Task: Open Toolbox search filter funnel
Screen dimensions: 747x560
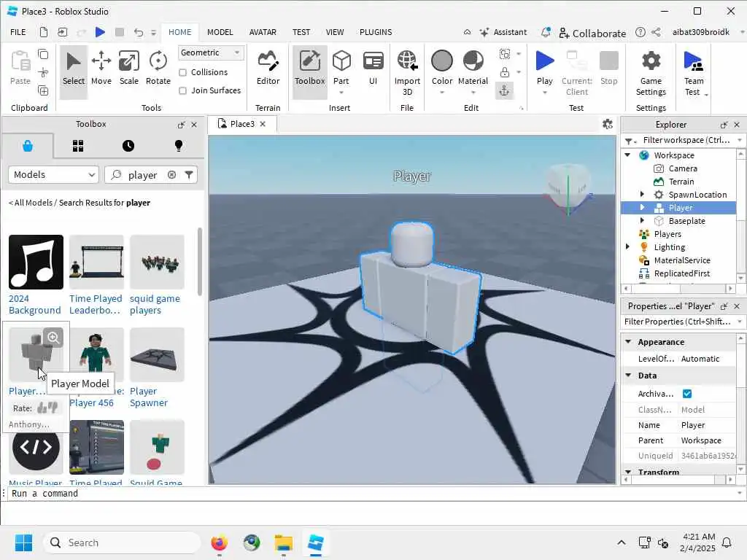Action: [x=189, y=175]
